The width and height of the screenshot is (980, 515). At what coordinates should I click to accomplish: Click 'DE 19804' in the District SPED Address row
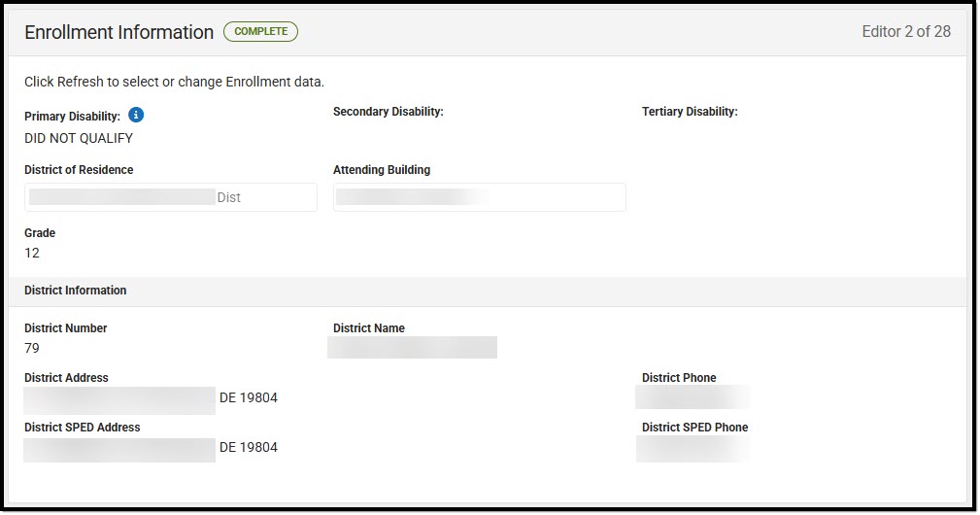point(248,448)
